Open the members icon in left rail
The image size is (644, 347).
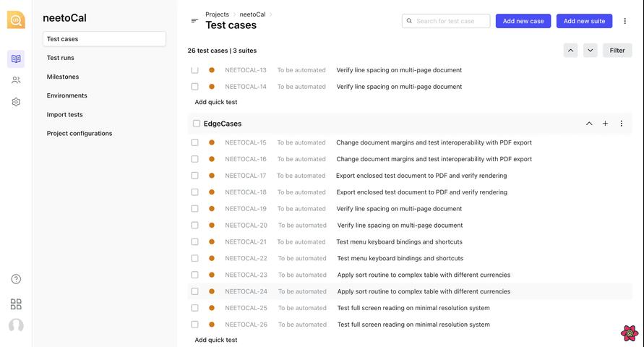(16, 80)
